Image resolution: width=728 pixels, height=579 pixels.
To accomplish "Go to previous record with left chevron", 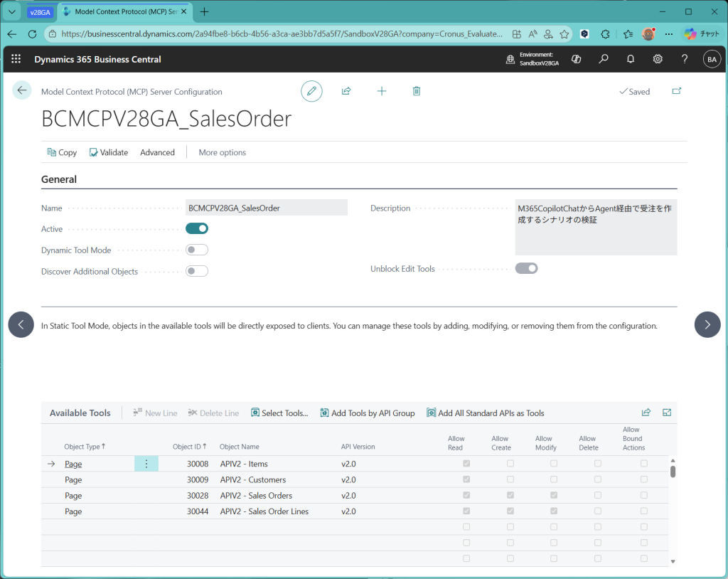I will [x=21, y=324].
